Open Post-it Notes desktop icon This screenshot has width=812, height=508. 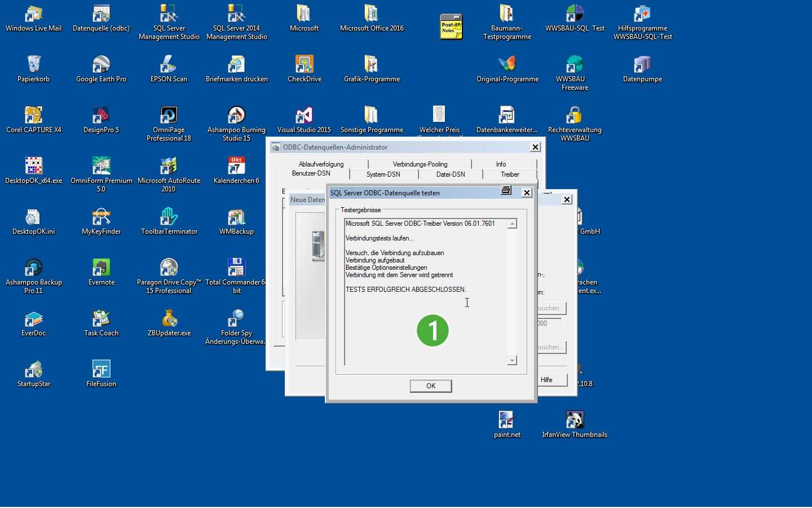click(451, 27)
